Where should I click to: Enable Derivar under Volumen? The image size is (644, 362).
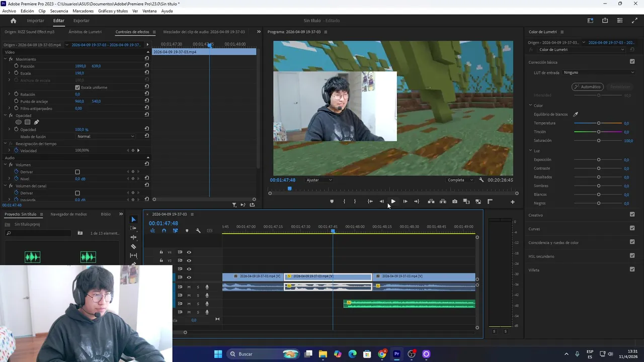(x=77, y=172)
